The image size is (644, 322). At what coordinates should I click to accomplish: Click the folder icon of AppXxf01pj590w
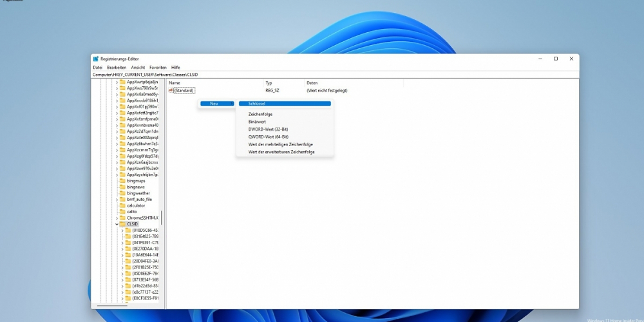pos(122,106)
